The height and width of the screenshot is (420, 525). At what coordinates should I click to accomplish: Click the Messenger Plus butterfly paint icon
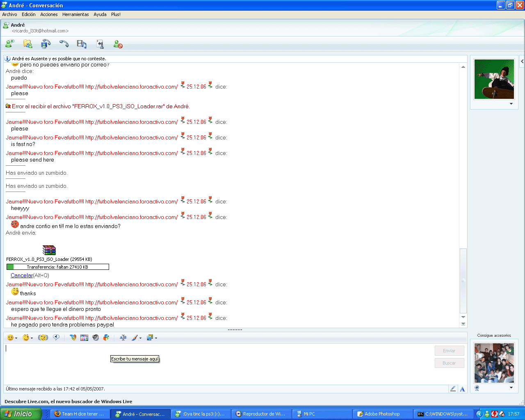(x=73, y=338)
